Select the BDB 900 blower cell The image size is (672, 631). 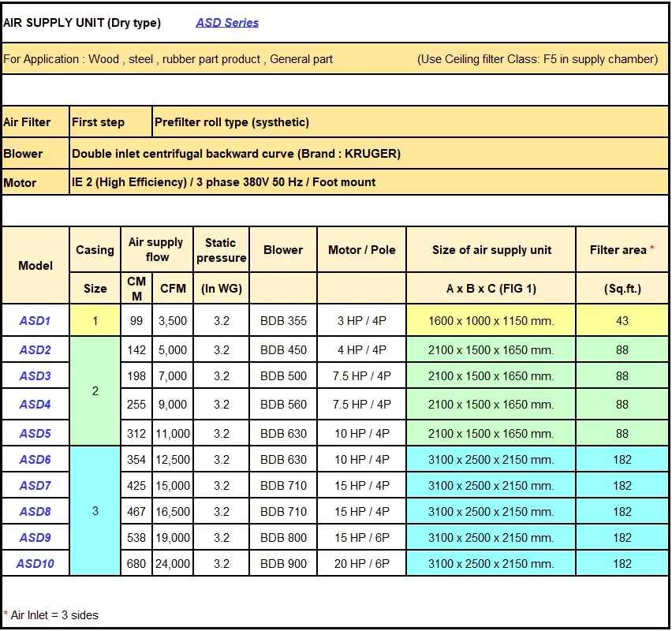point(282,563)
